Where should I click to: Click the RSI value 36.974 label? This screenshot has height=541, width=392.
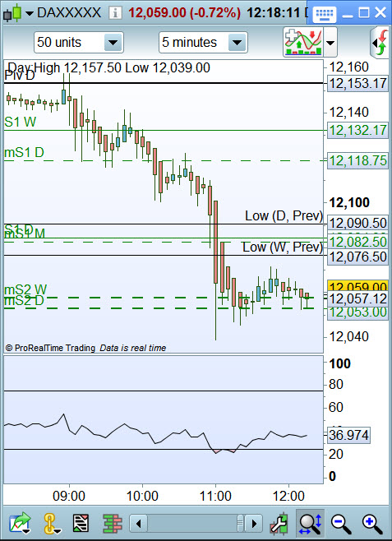pos(348,435)
